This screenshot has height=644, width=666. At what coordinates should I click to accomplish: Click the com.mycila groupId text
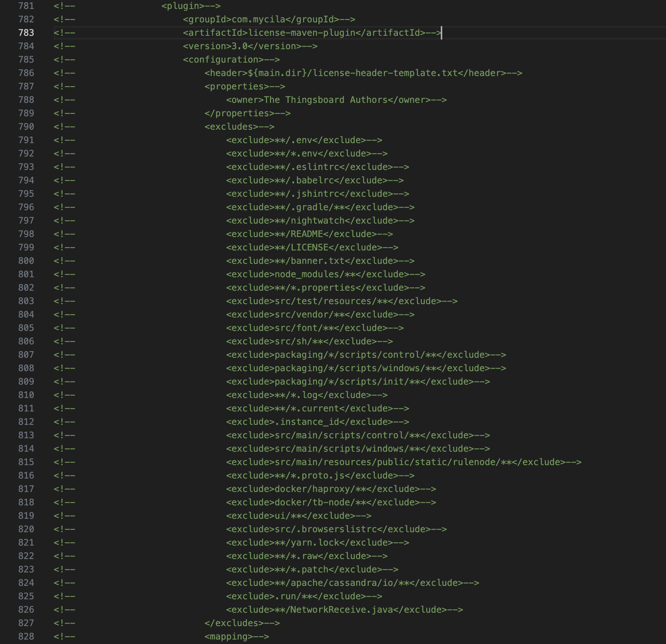point(258,19)
